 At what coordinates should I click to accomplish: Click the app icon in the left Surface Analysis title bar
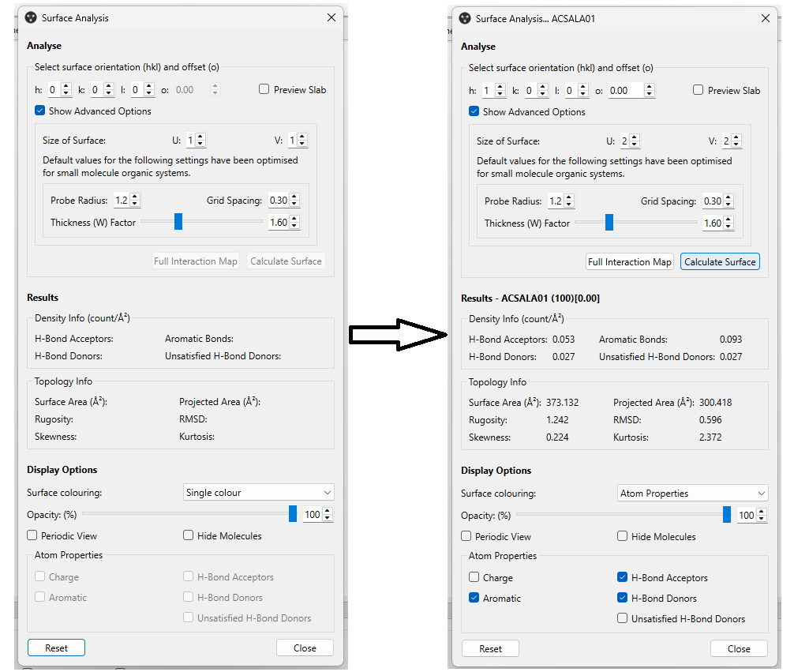(30, 17)
